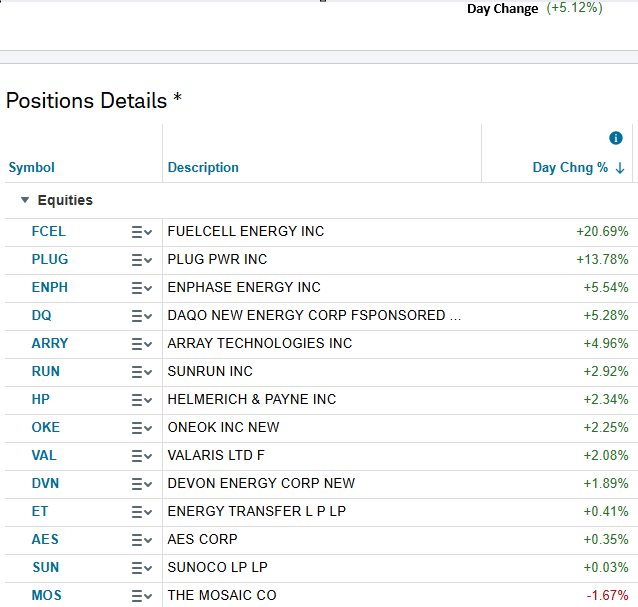Open the VAL symbol link

[x=44, y=455]
